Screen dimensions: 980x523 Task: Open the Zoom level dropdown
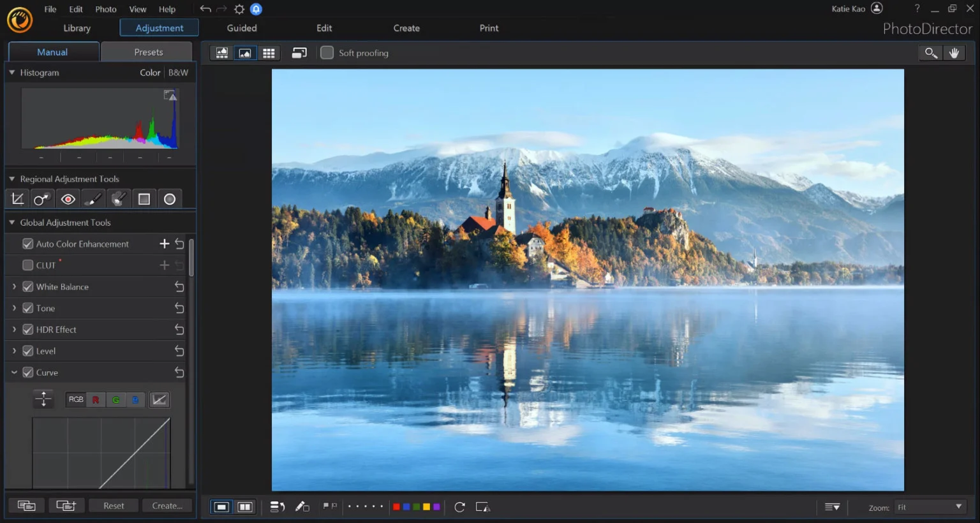click(930, 507)
